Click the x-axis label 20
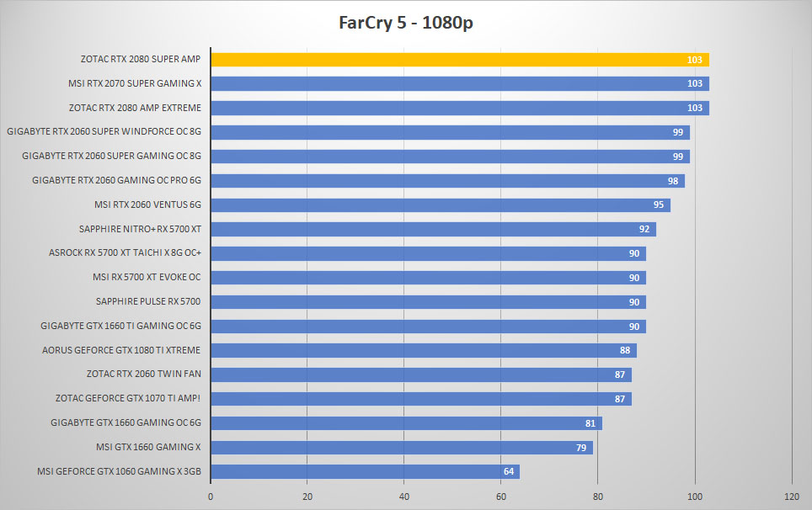Screen dimensions: 812x510 coord(307,497)
